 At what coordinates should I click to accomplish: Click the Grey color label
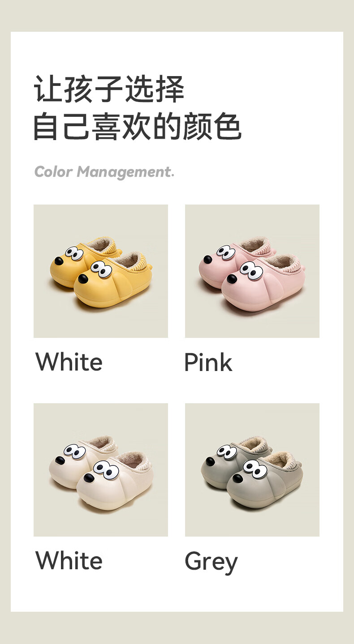pos(211,563)
